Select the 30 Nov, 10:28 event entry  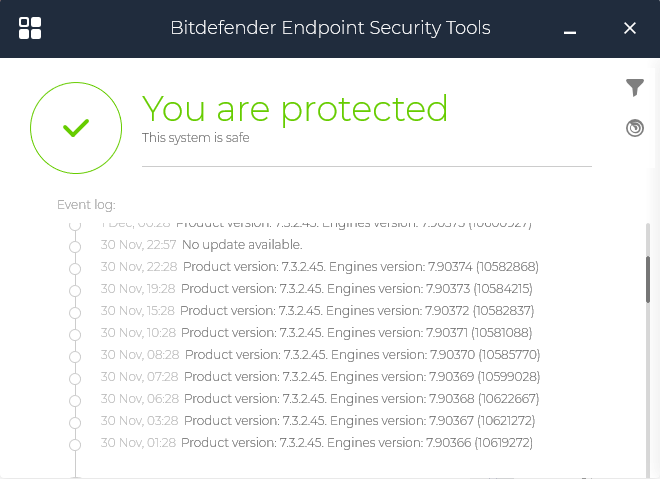pos(316,333)
